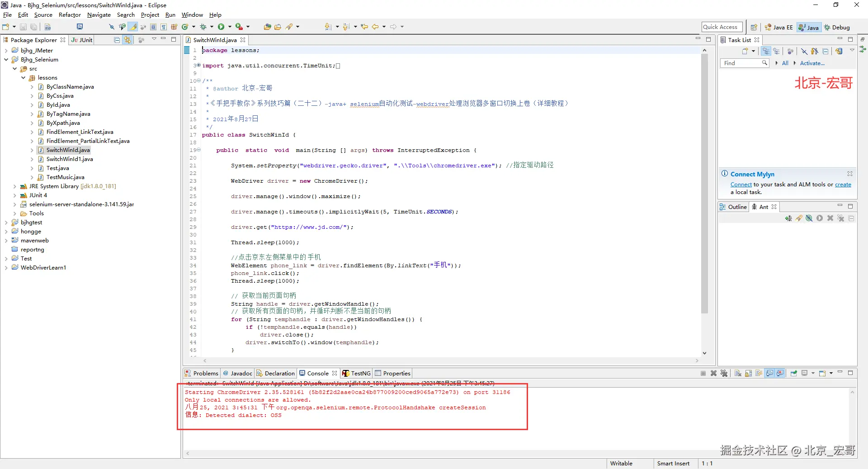The height and width of the screenshot is (469, 868).
Task: Open the Package Explorer View Menu triangle
Action: coord(154,39)
